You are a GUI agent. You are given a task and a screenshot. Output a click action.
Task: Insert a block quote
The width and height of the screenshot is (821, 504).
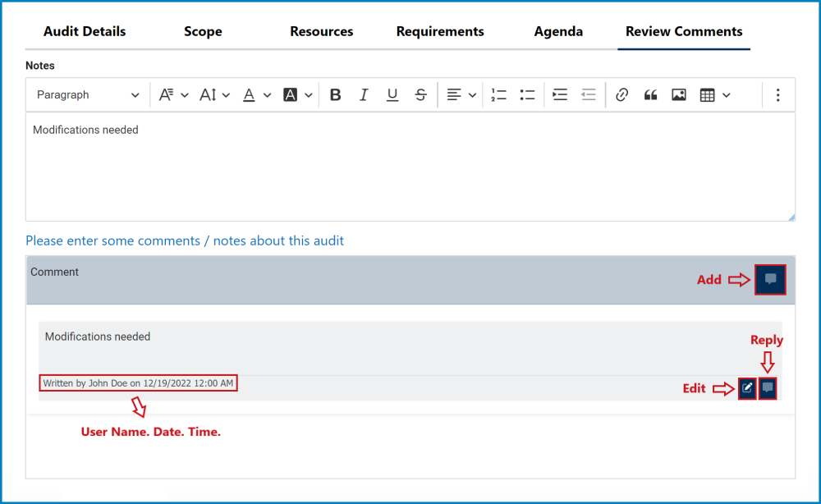coord(650,94)
